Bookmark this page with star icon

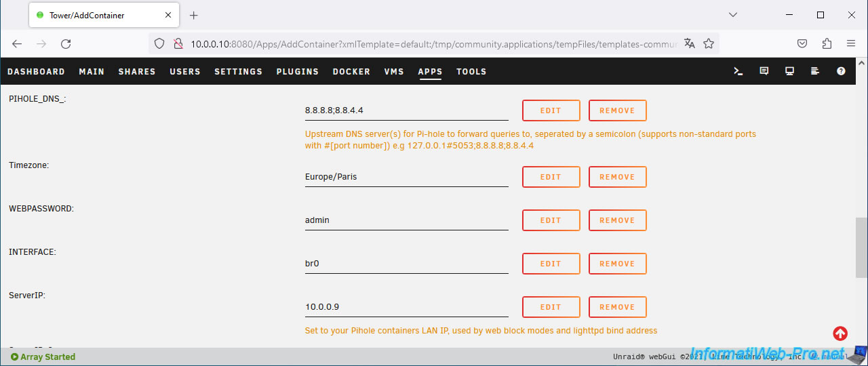point(709,43)
